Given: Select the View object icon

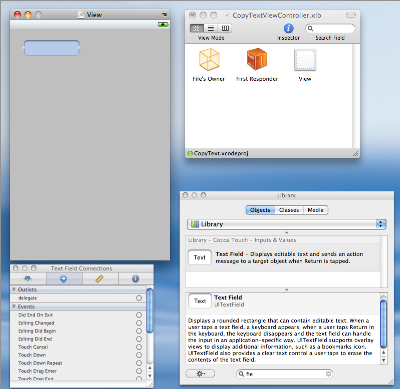Looking at the screenshot, I should pos(305,60).
